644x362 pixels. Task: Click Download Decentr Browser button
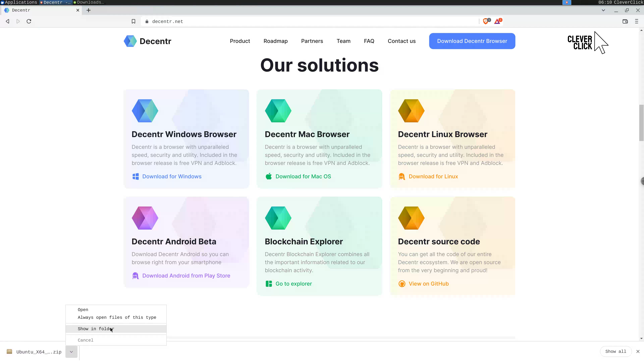pos(472,41)
